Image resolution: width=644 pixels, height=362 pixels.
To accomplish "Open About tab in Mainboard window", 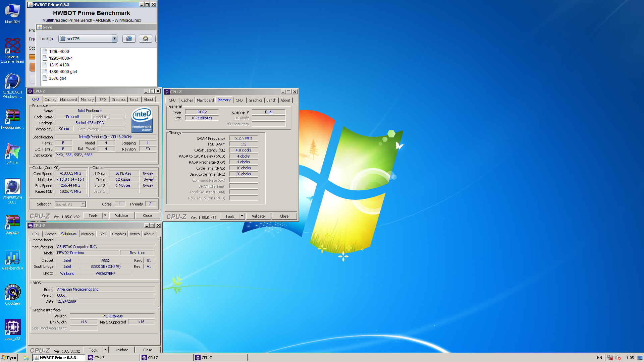I will [149, 234].
